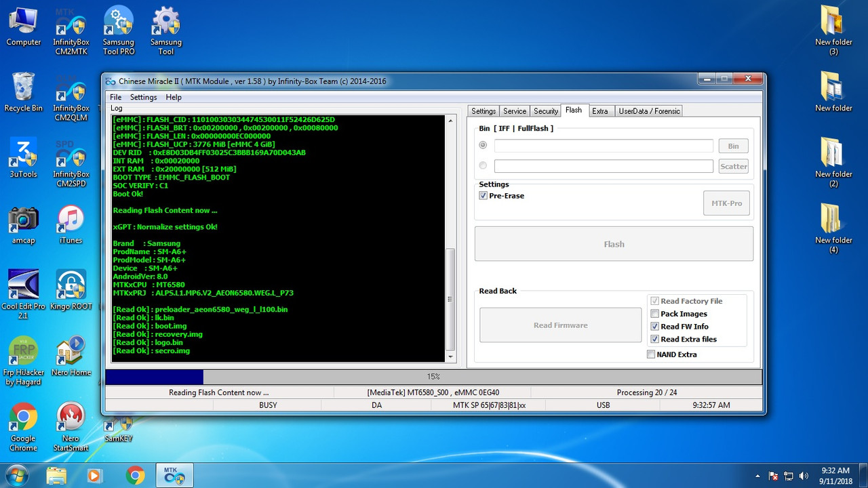This screenshot has height=488, width=868.
Task: Select the first Bin file radio button
Action: click(x=483, y=145)
